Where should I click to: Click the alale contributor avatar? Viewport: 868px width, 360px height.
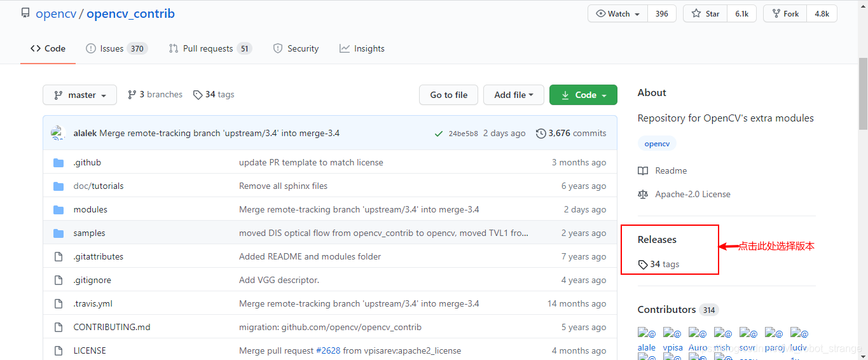point(647,340)
